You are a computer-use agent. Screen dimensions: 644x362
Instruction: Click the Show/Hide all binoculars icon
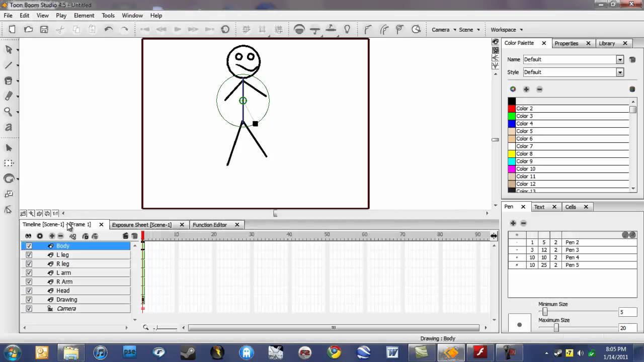(28, 236)
